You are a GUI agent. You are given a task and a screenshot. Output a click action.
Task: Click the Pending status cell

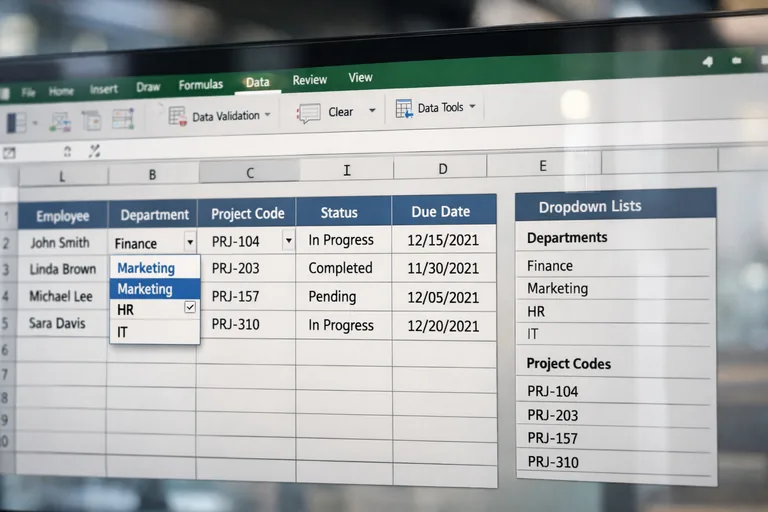[343, 296]
